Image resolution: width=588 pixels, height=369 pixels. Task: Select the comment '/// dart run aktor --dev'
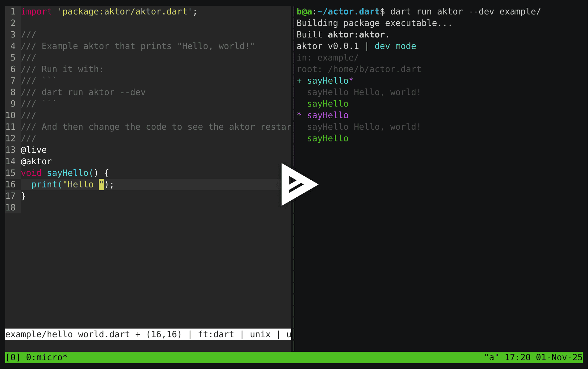click(x=83, y=92)
